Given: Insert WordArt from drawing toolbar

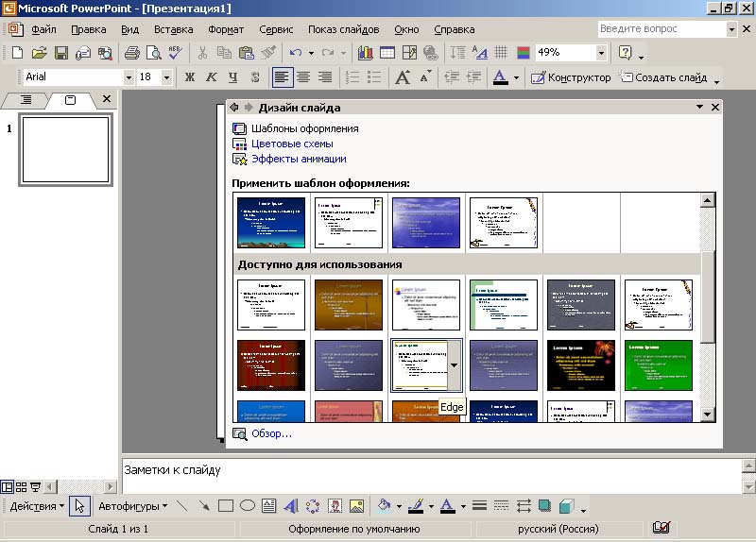Looking at the screenshot, I should pyautogui.click(x=291, y=506).
